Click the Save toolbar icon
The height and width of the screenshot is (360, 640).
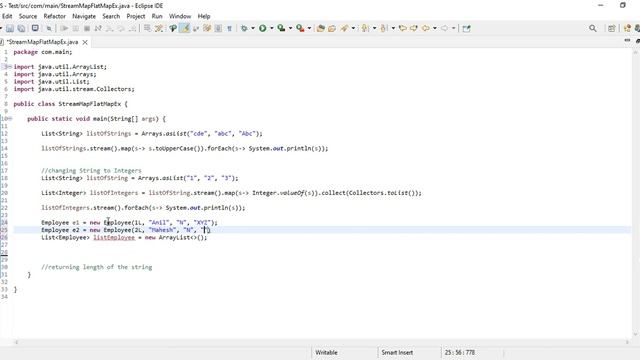[10, 28]
